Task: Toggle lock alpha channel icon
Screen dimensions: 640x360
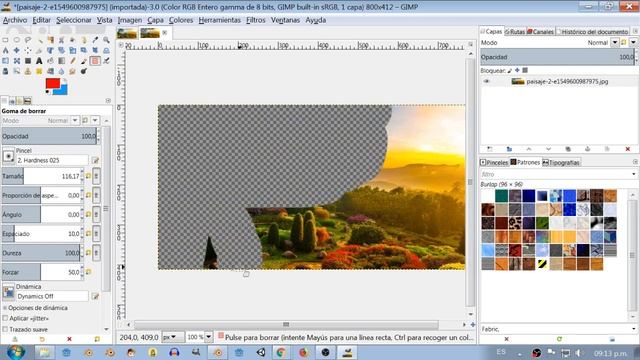Action: [525, 71]
